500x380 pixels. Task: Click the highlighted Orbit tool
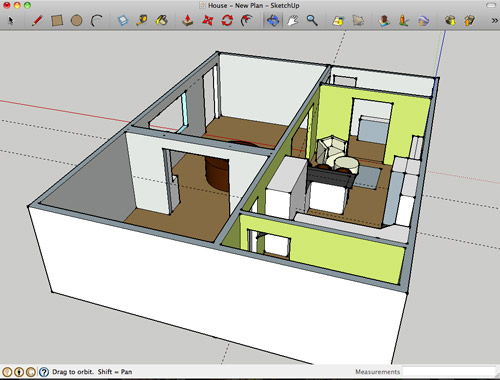[273, 21]
